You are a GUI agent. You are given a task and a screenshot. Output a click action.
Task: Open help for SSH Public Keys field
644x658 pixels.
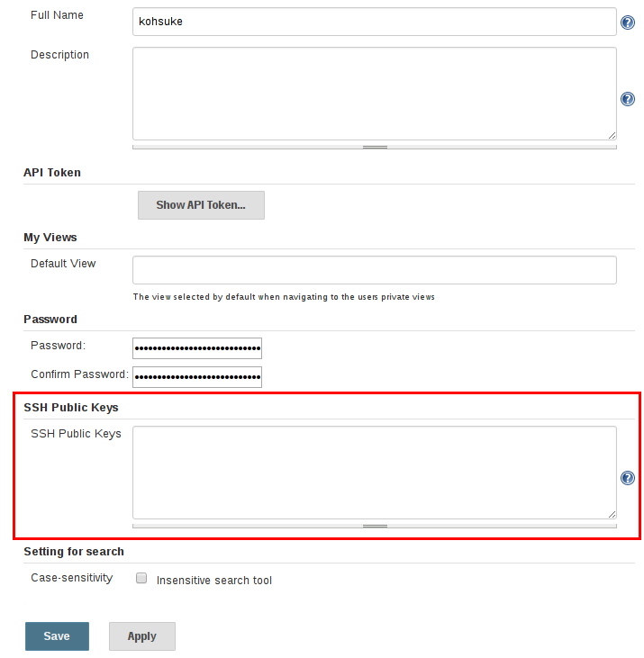[628, 478]
